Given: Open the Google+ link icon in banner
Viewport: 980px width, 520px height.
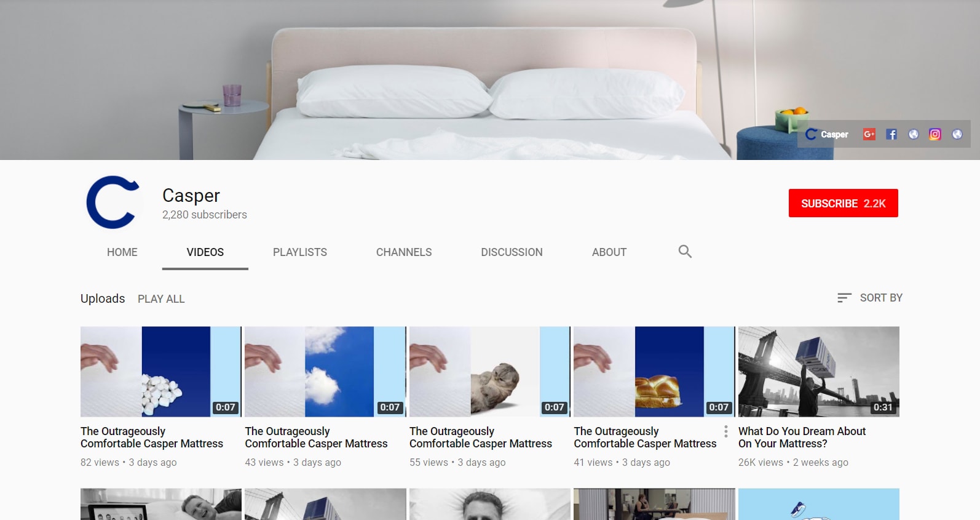Looking at the screenshot, I should (869, 134).
